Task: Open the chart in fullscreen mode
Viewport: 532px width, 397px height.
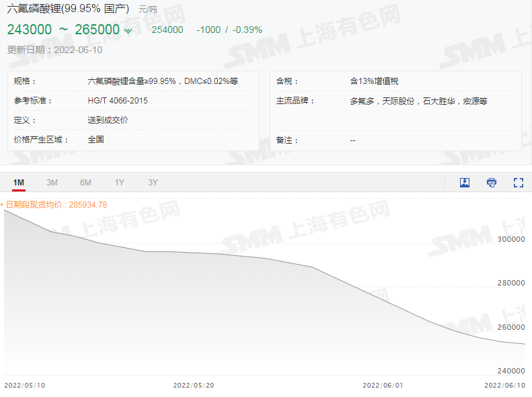Action: point(518,183)
